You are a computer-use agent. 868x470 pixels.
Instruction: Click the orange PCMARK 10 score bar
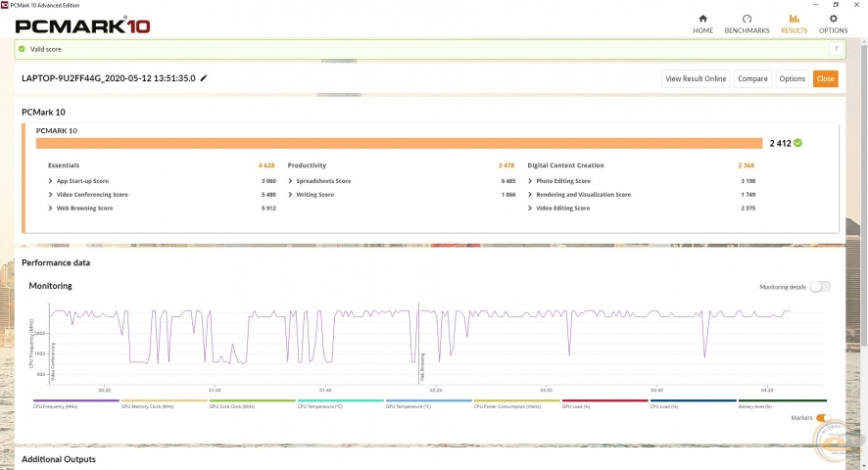click(399, 143)
